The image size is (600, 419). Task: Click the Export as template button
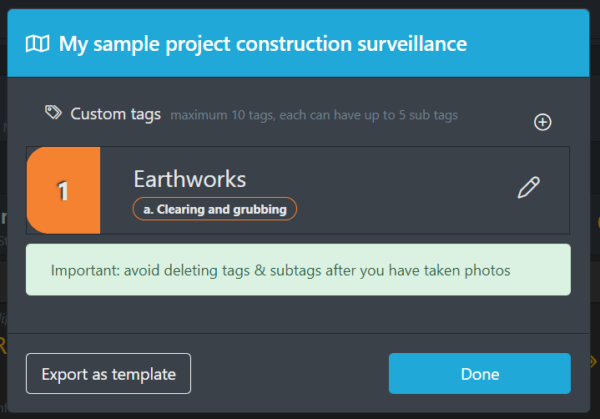tap(108, 373)
